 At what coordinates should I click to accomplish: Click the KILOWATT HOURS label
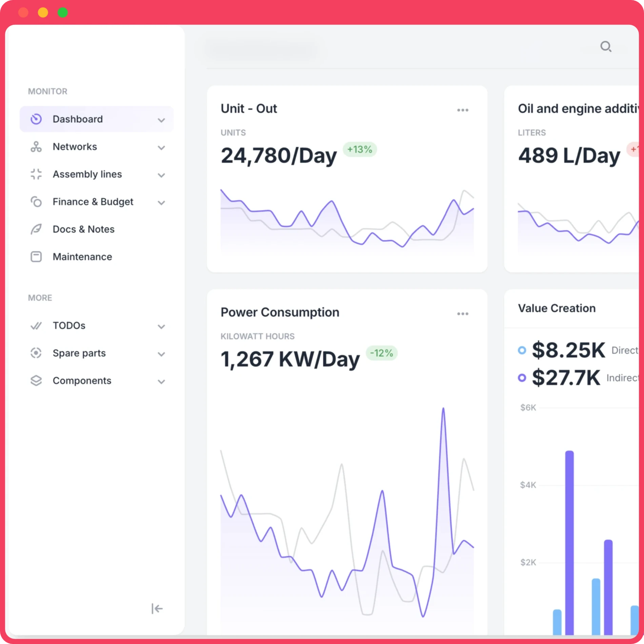point(258,336)
